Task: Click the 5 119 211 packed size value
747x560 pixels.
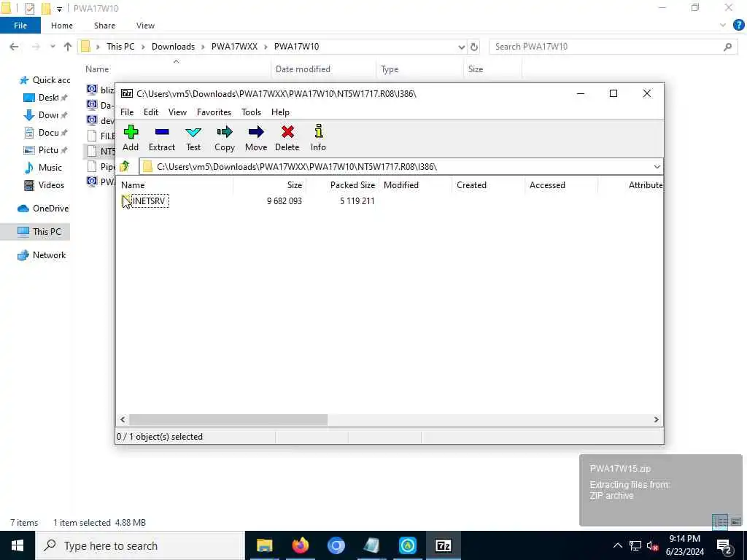Action: pyautogui.click(x=357, y=201)
